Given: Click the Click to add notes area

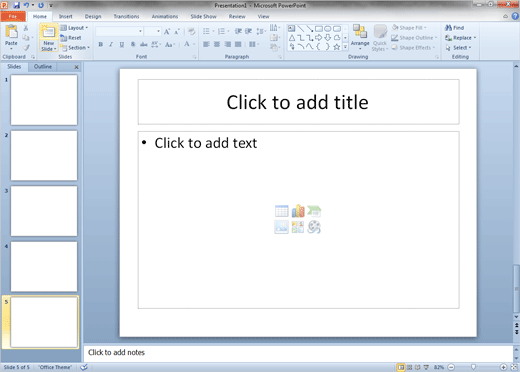Looking at the screenshot, I should (298, 353).
